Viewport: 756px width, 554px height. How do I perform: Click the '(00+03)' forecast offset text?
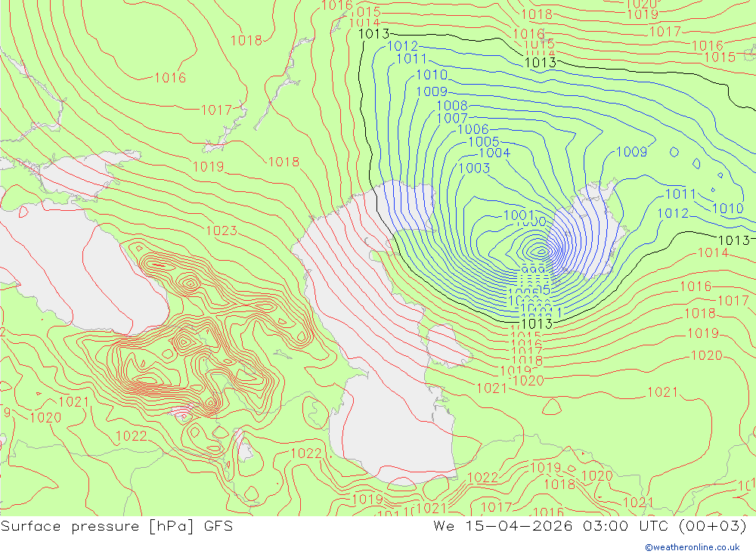(713, 526)
